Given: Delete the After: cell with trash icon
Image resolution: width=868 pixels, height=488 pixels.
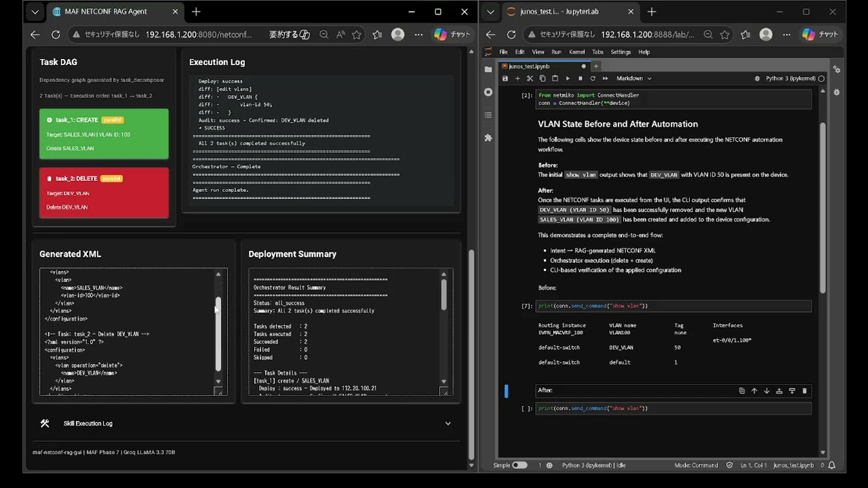Looking at the screenshot, I should (x=805, y=391).
